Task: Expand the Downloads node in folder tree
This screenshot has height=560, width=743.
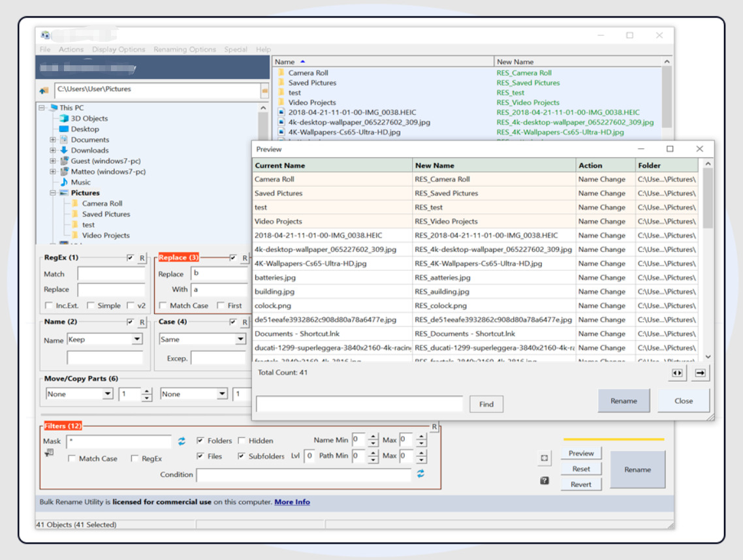Action: click(x=53, y=150)
